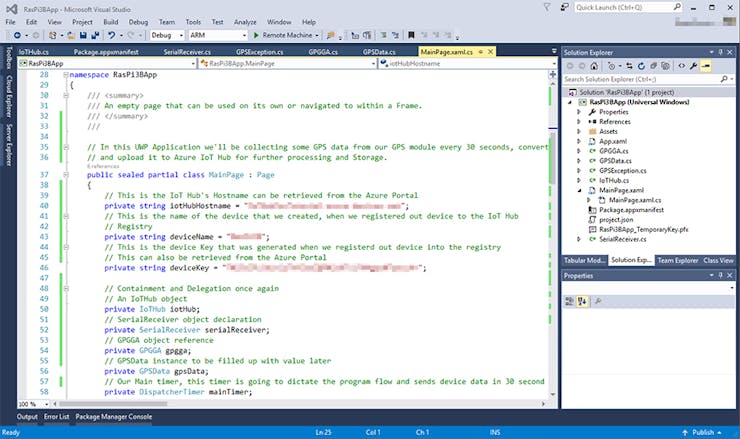Toggle a bookmark with the bookmark icon

point(411,35)
